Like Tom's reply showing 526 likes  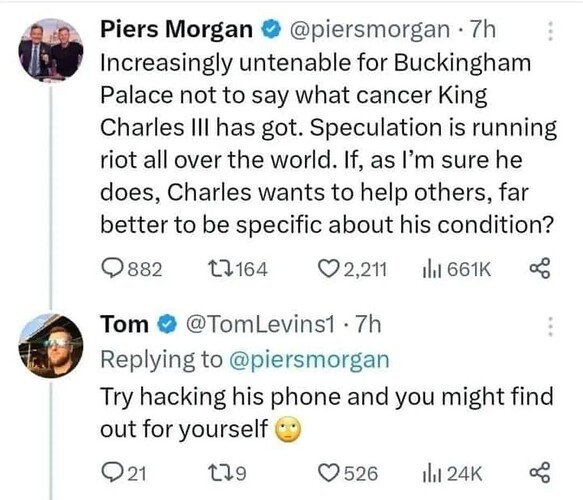(329, 473)
